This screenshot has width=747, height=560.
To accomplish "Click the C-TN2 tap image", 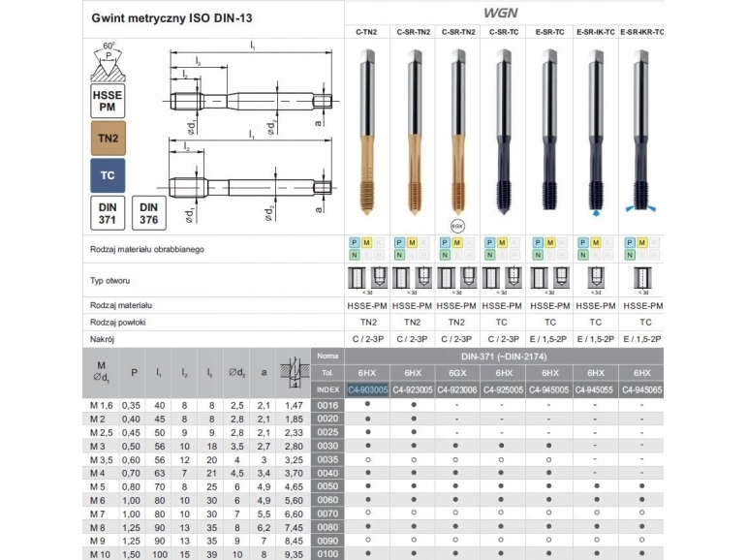I will tap(367, 132).
